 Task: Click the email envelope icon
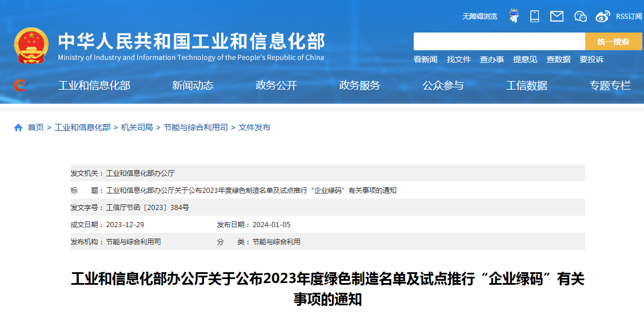point(557,17)
